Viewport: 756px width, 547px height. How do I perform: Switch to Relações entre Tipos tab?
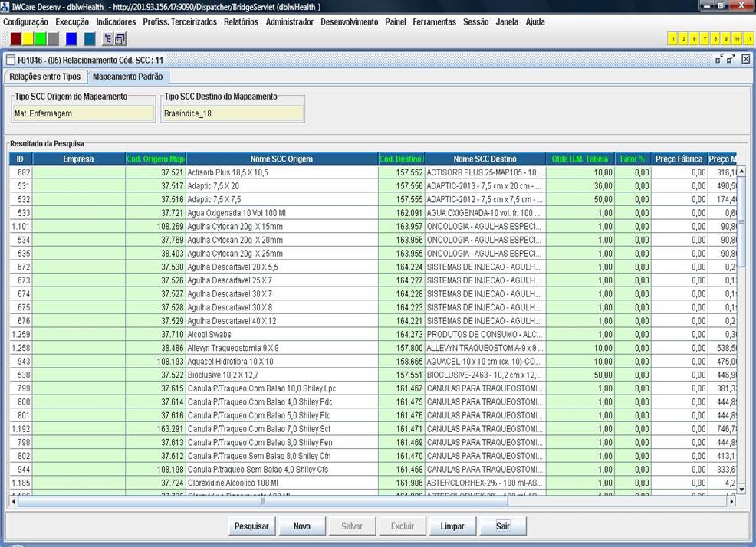point(45,77)
